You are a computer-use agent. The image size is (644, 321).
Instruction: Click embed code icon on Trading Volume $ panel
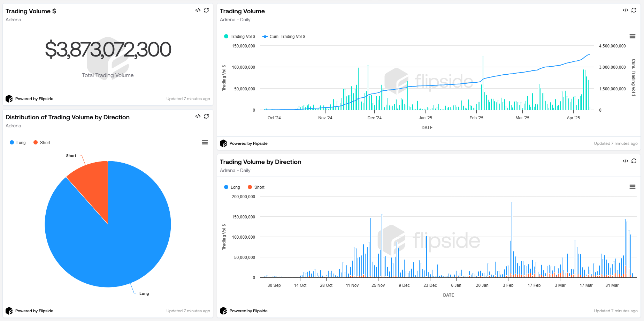(x=198, y=10)
